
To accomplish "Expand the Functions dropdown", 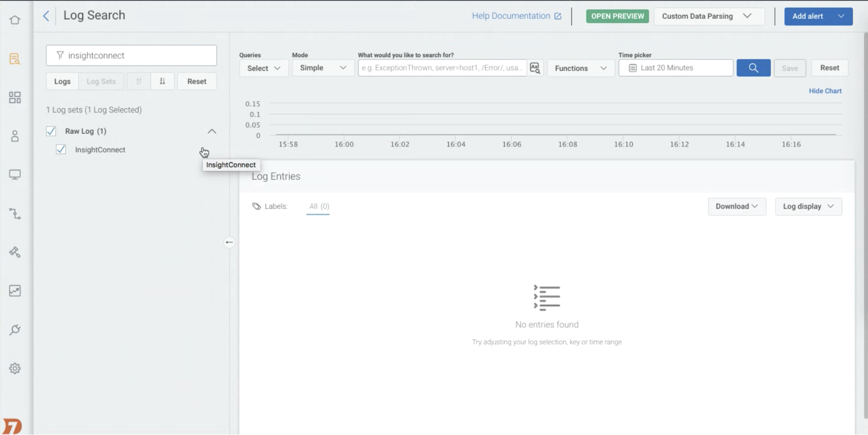I will pyautogui.click(x=580, y=68).
